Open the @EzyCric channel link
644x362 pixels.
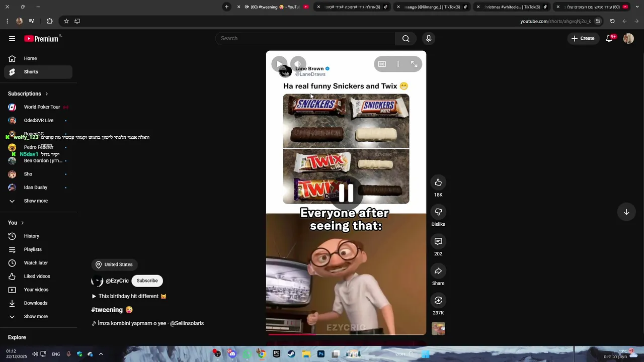(x=117, y=281)
